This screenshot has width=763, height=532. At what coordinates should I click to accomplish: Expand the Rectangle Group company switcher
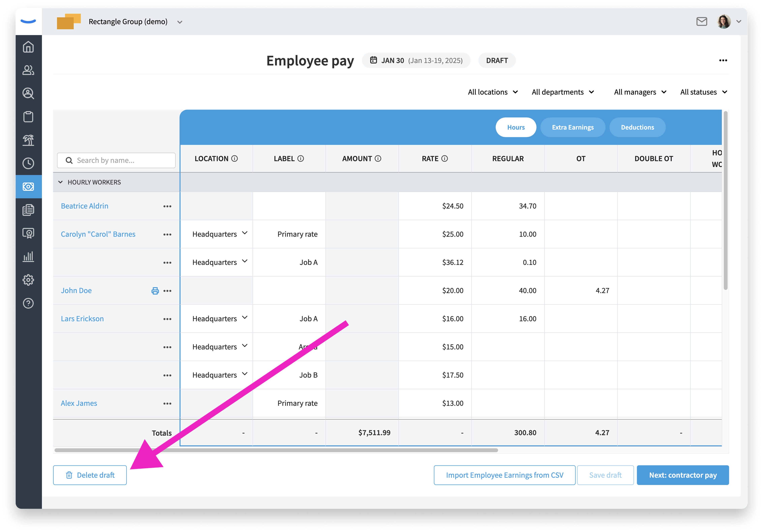click(180, 22)
